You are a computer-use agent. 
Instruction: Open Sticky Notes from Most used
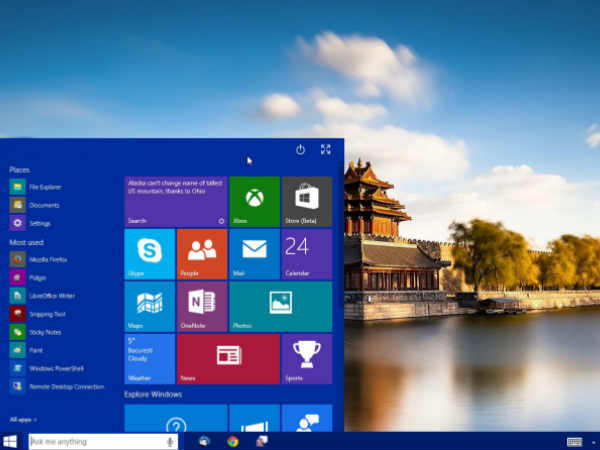(x=36, y=332)
